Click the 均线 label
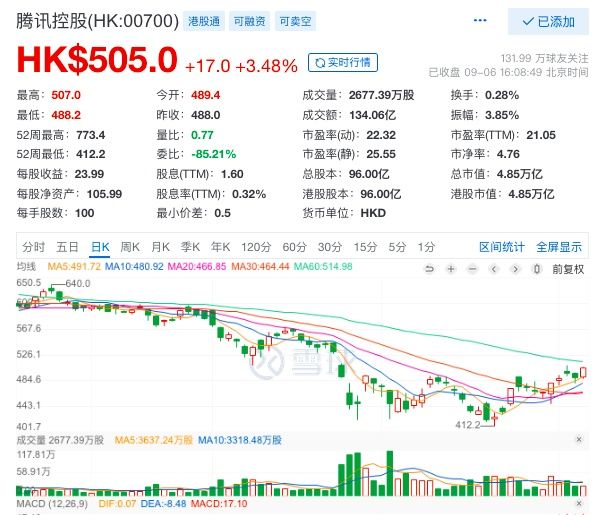The image size is (613, 515). click(x=26, y=267)
